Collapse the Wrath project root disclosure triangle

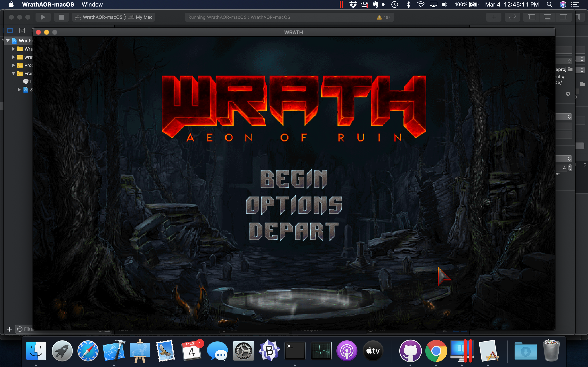[x=8, y=41]
